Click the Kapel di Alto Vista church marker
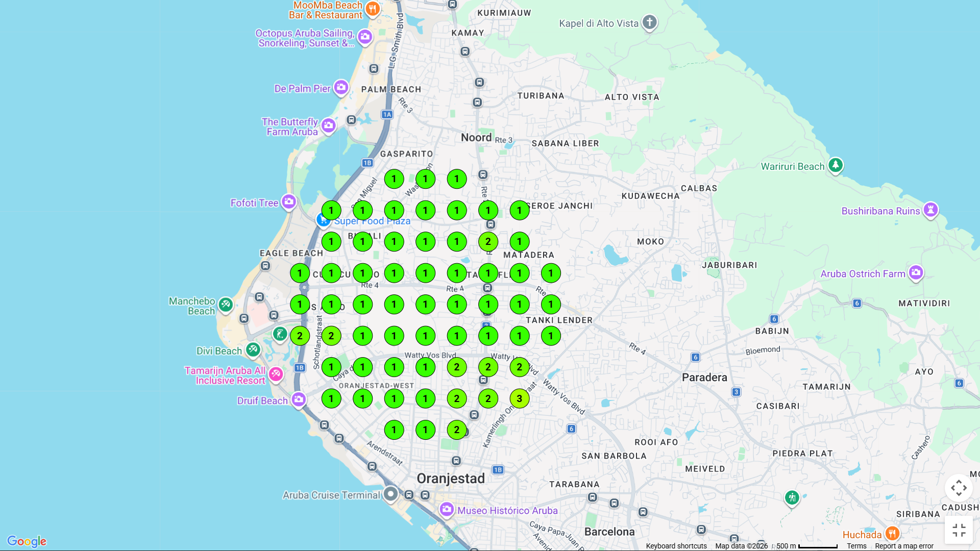 point(649,22)
